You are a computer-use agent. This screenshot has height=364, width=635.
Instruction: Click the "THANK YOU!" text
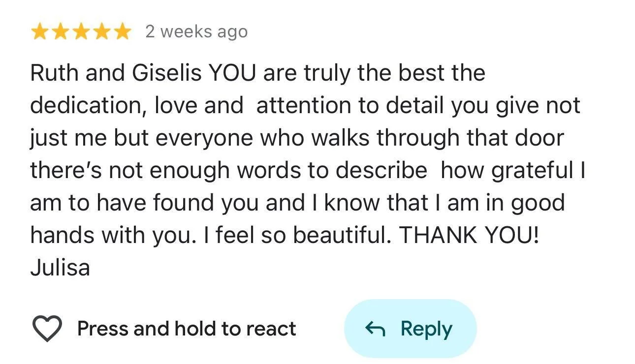click(x=469, y=236)
